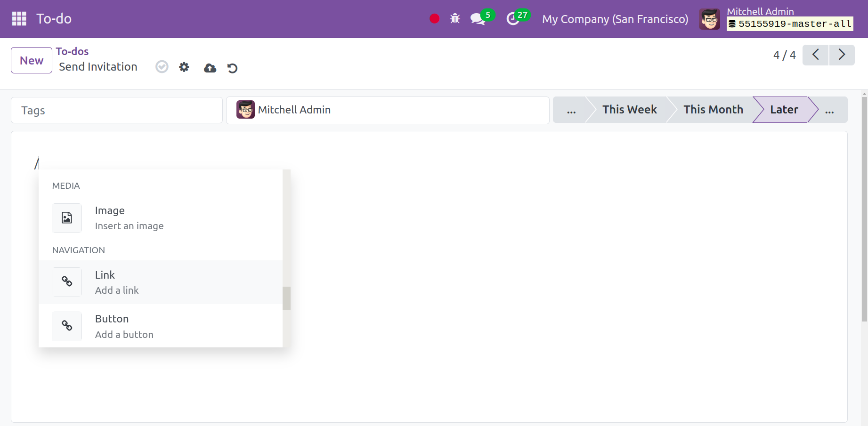Edit the Send Invitation title field
This screenshot has width=868, height=426.
(x=100, y=67)
